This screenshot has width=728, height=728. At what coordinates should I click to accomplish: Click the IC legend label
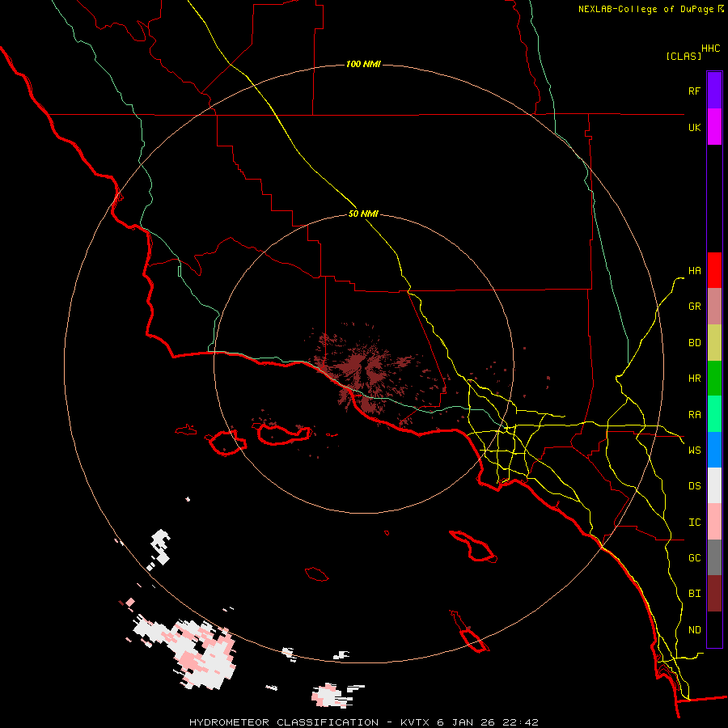click(x=694, y=523)
